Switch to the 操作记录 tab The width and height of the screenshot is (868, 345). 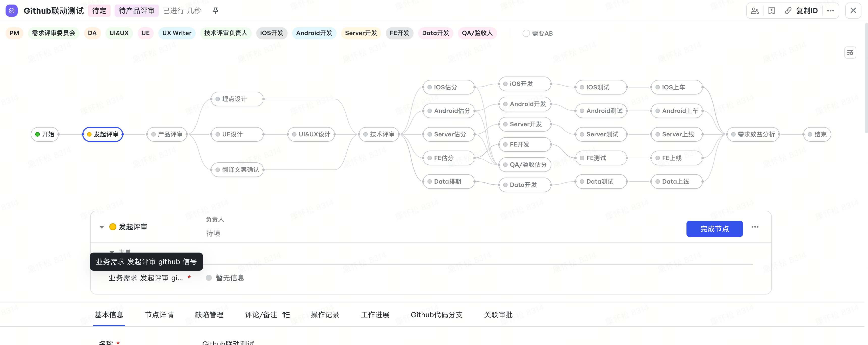click(x=325, y=315)
